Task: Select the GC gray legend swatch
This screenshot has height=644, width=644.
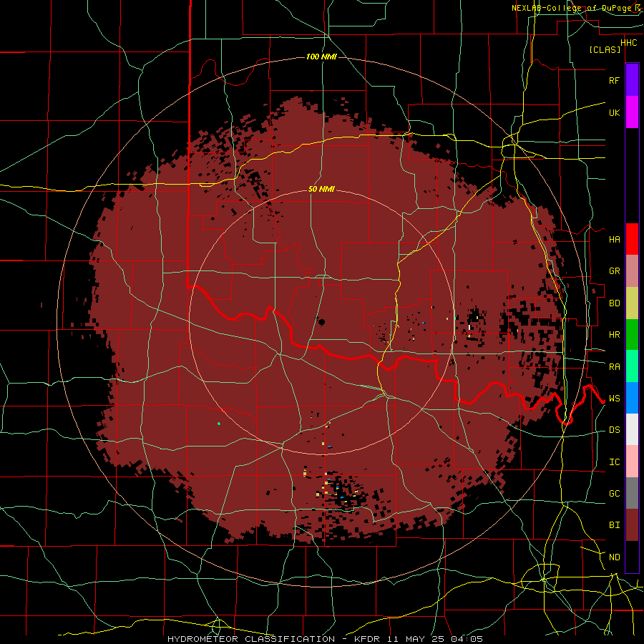Action: 632,493
